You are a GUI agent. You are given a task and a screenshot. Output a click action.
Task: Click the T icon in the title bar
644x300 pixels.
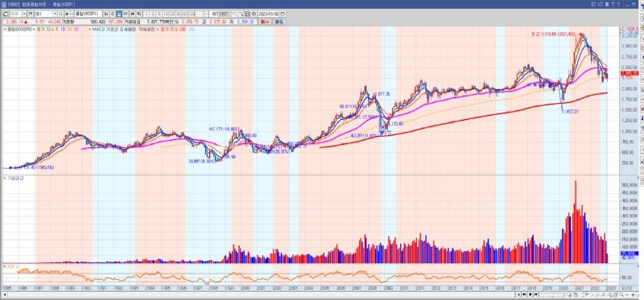pos(613,5)
